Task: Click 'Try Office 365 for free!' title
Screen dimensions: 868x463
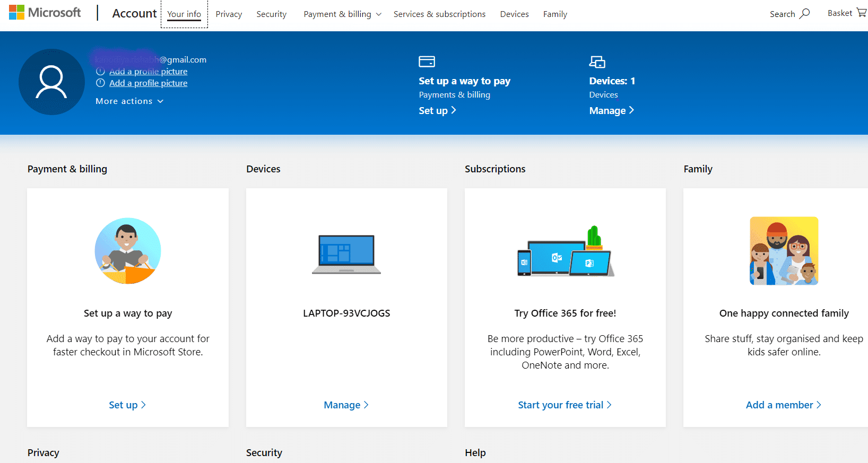Action: [565, 313]
